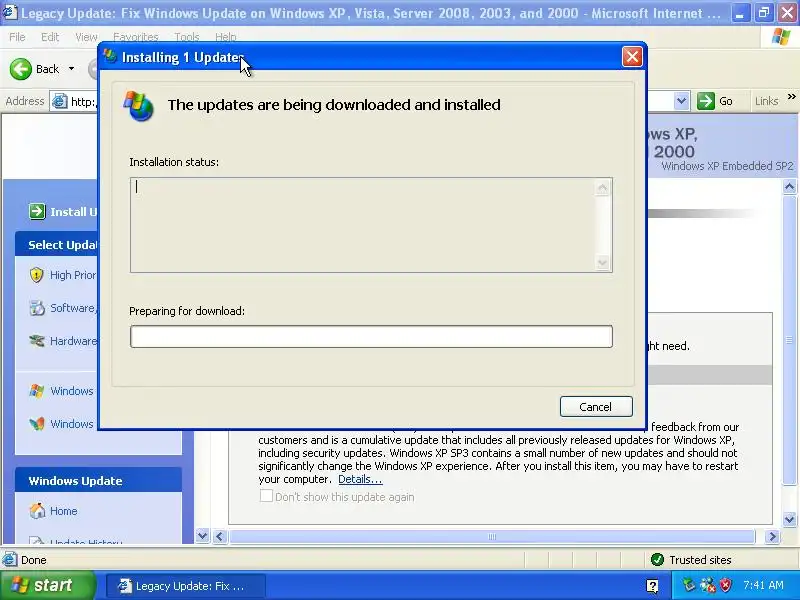
Task: Open the first Windows entry in sidebar
Action: 71,391
